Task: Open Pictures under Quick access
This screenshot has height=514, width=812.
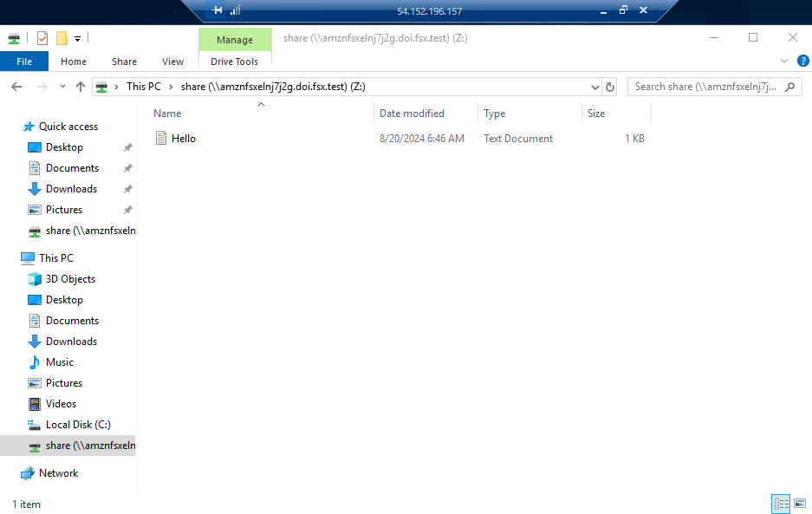Action: [64, 210]
